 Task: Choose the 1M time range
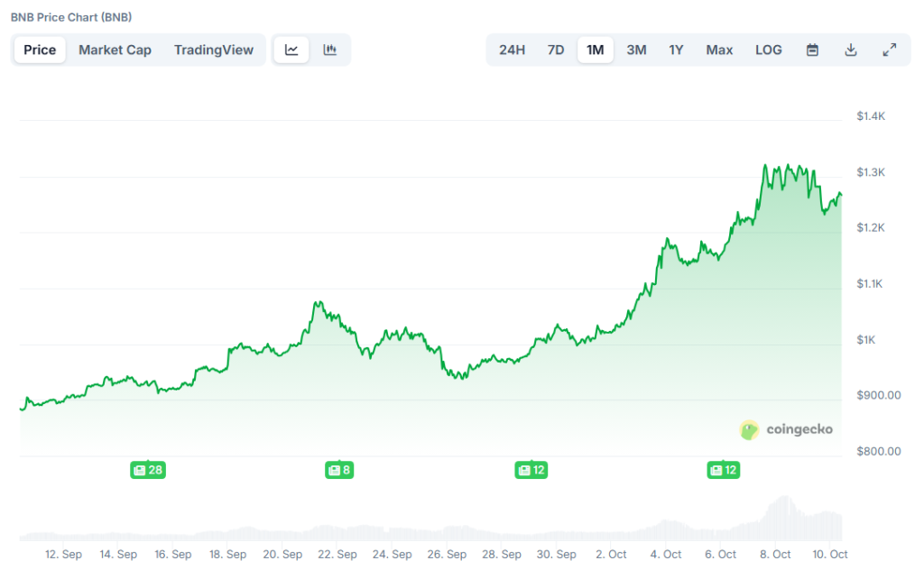pos(596,50)
